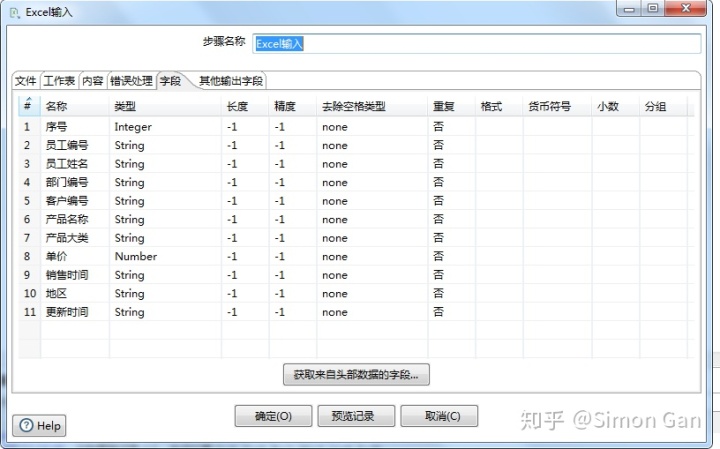Screen dimensions: 720x449
Task: Select the 产品名称 field name cell
Action: [x=75, y=219]
